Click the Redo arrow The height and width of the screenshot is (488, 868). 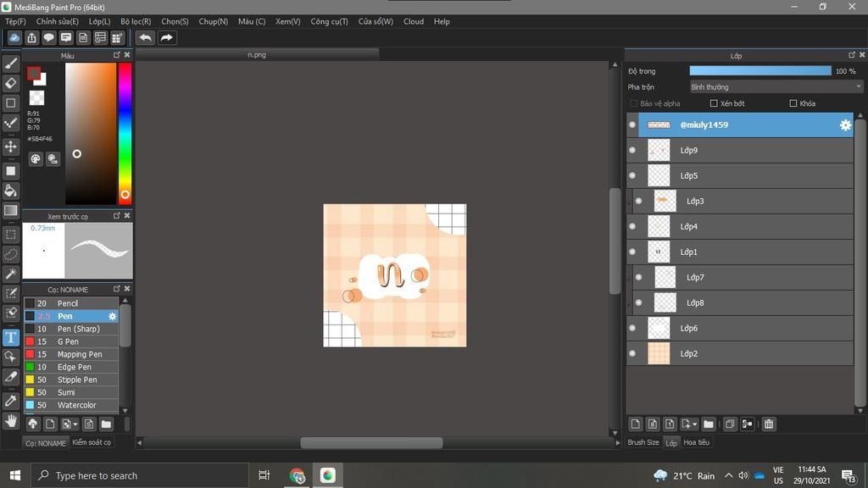pyautogui.click(x=167, y=37)
